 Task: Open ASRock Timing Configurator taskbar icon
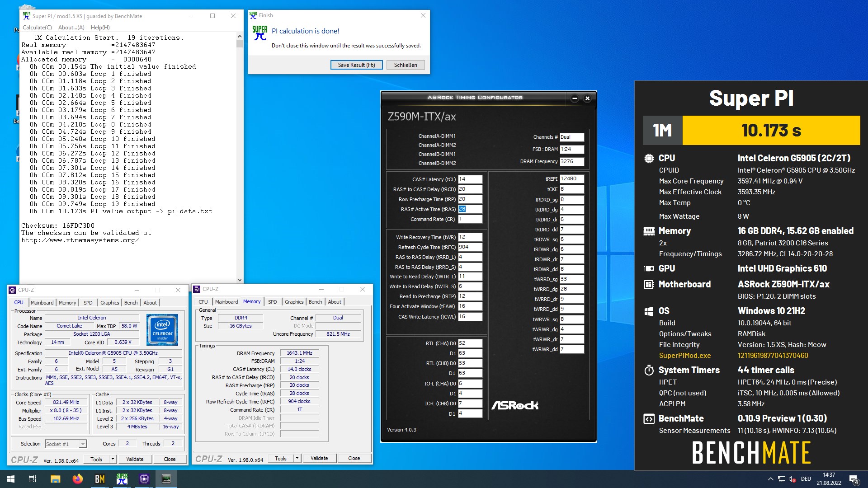point(166,479)
